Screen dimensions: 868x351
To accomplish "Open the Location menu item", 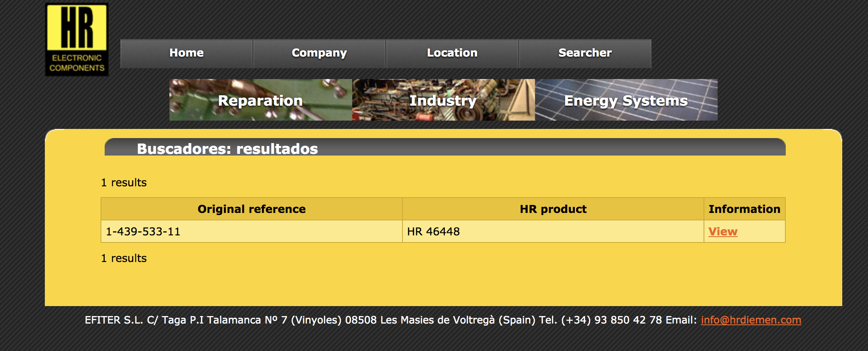I will point(452,53).
